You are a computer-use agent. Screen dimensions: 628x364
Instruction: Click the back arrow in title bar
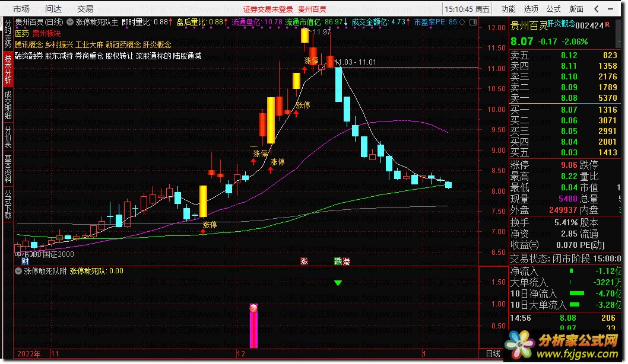pyautogui.click(x=597, y=9)
